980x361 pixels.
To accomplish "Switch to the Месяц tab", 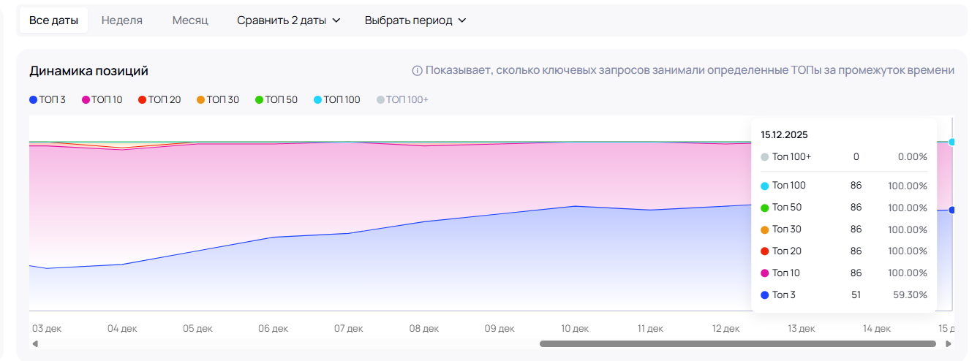I will coord(190,20).
